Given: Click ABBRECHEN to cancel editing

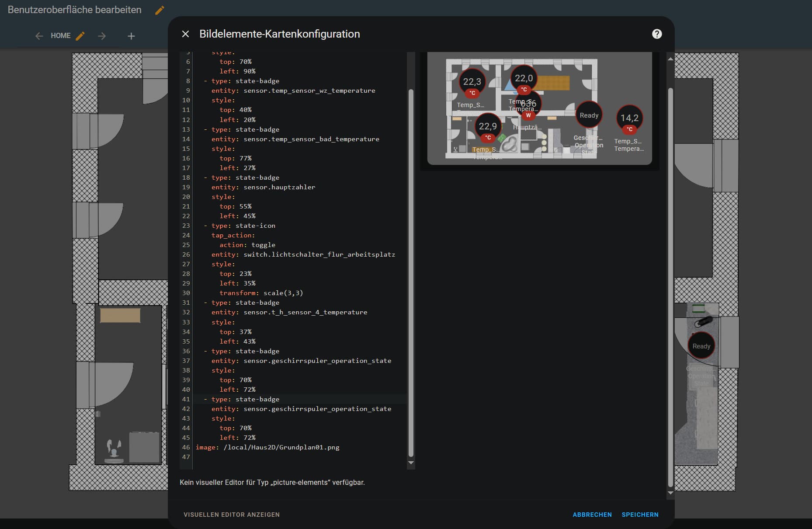Looking at the screenshot, I should click(592, 515).
